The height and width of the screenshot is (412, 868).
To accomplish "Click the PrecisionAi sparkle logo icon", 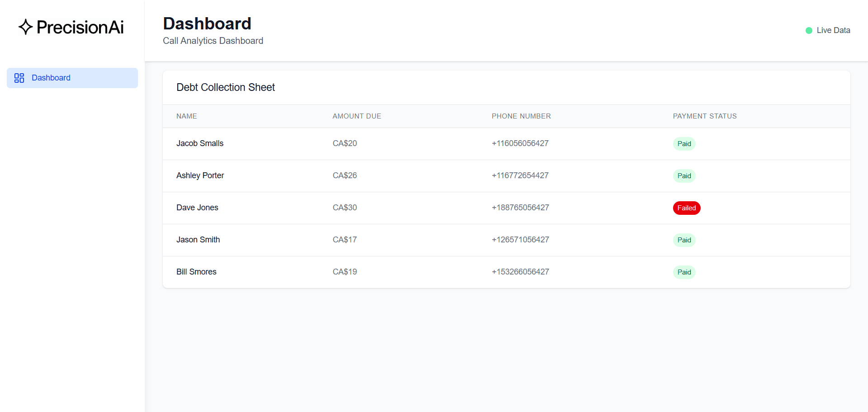I will (26, 27).
